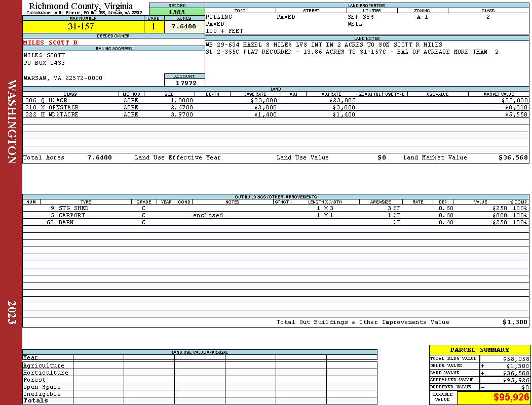532x405 pixels.
Task: Click Land Use Value $0
Action: (x=382, y=157)
